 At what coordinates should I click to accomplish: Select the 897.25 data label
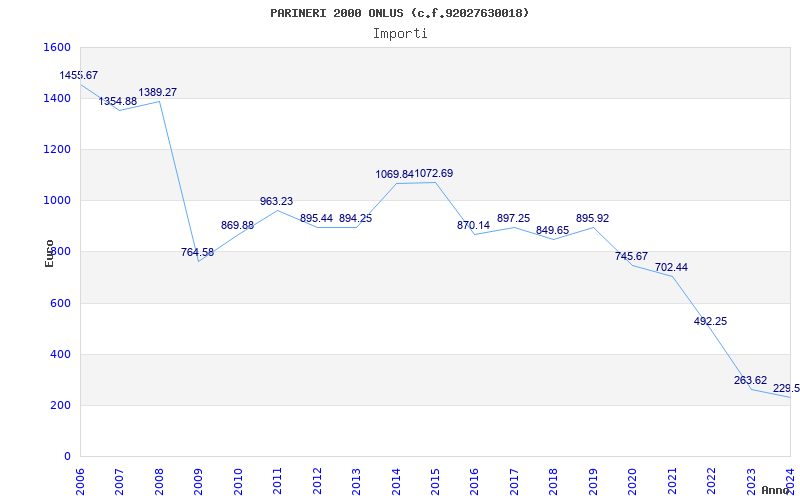514,218
